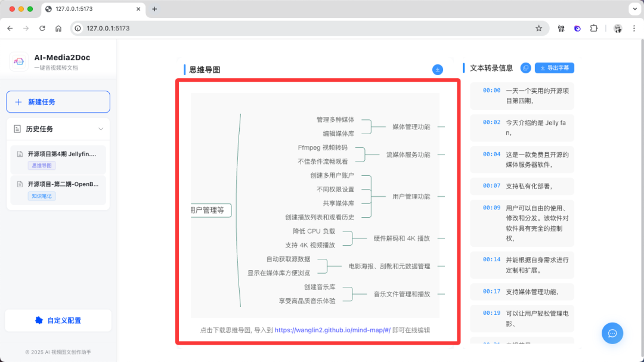Jump to transcript timestamp 00:14

point(491,259)
